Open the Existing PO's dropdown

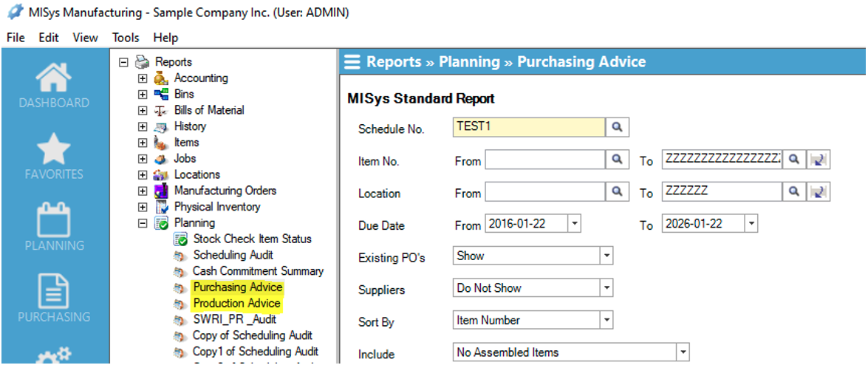[x=606, y=256]
